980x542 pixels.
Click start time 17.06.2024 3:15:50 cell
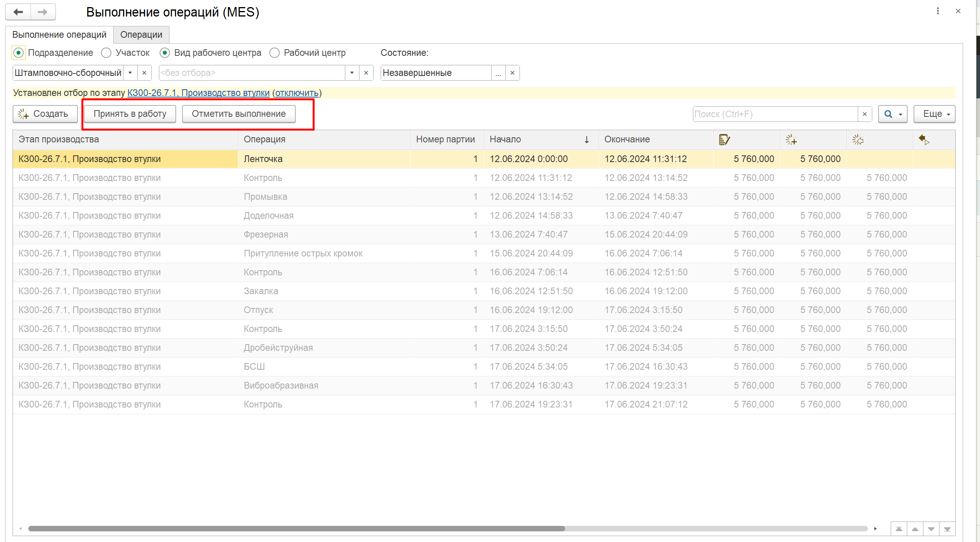[541, 329]
